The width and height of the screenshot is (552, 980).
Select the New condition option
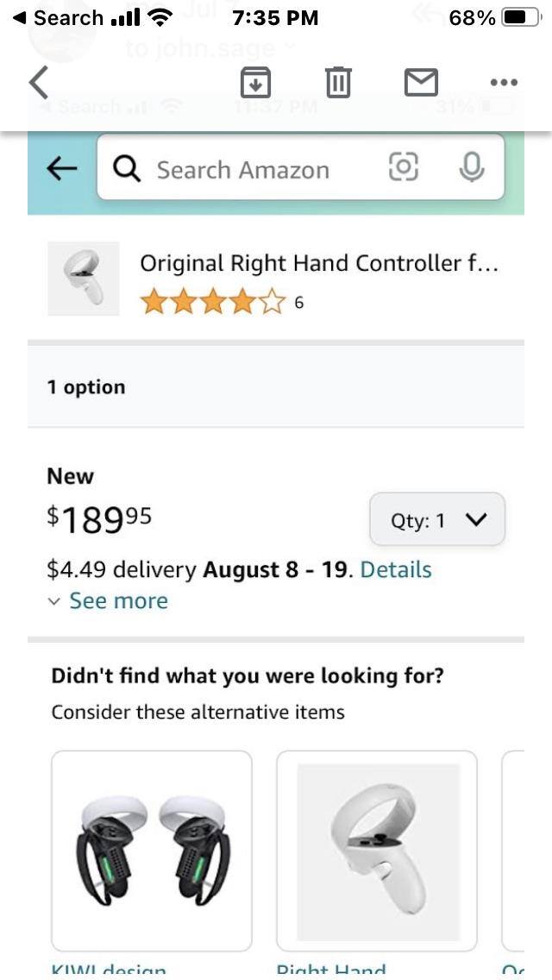70,475
